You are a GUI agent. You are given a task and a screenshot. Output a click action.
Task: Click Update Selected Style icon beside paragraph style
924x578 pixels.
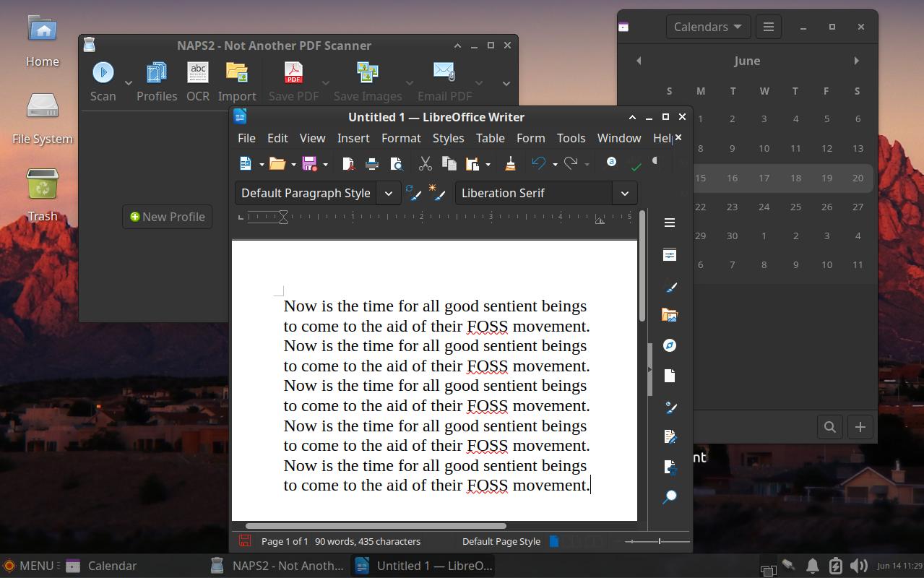click(x=414, y=193)
